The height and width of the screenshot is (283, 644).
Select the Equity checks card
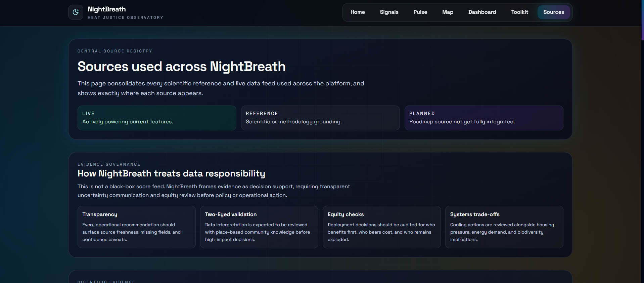[x=382, y=227]
